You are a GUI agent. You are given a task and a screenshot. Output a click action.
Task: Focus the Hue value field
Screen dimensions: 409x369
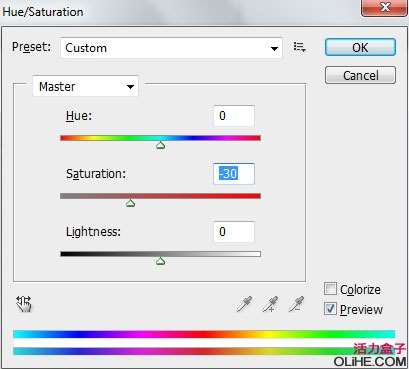[234, 116]
